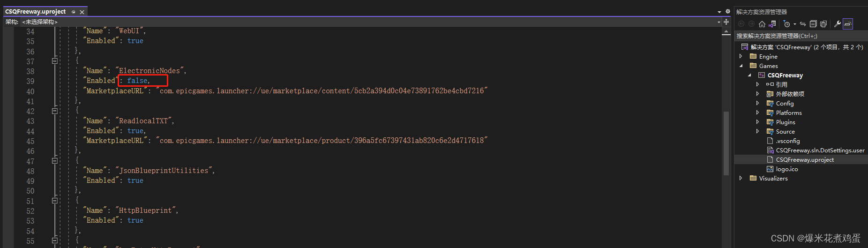Click "ReadlocalTXT" name value on line 43
The image size is (868, 248).
[144, 121]
